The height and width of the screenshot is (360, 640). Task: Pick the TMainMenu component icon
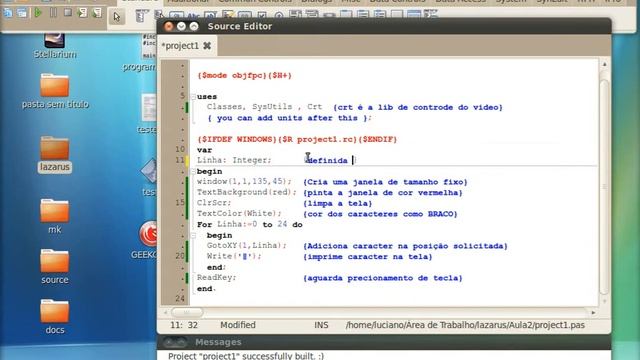click(x=141, y=16)
